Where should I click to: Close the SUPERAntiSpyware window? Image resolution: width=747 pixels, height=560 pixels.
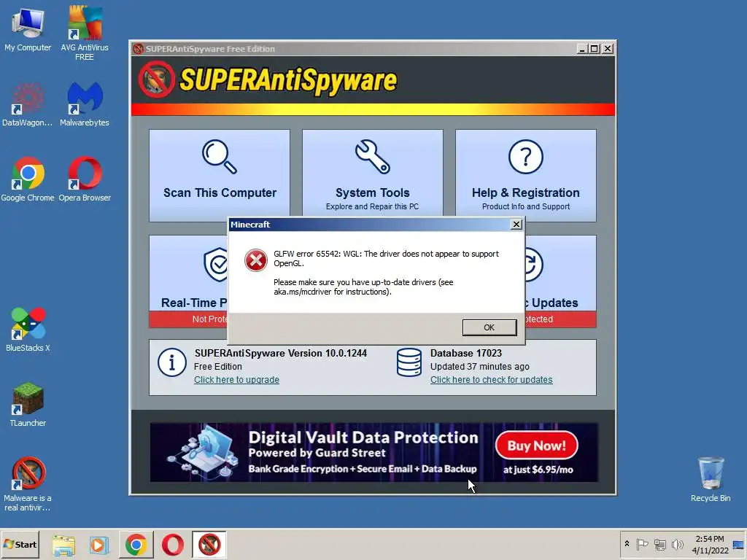(608, 49)
